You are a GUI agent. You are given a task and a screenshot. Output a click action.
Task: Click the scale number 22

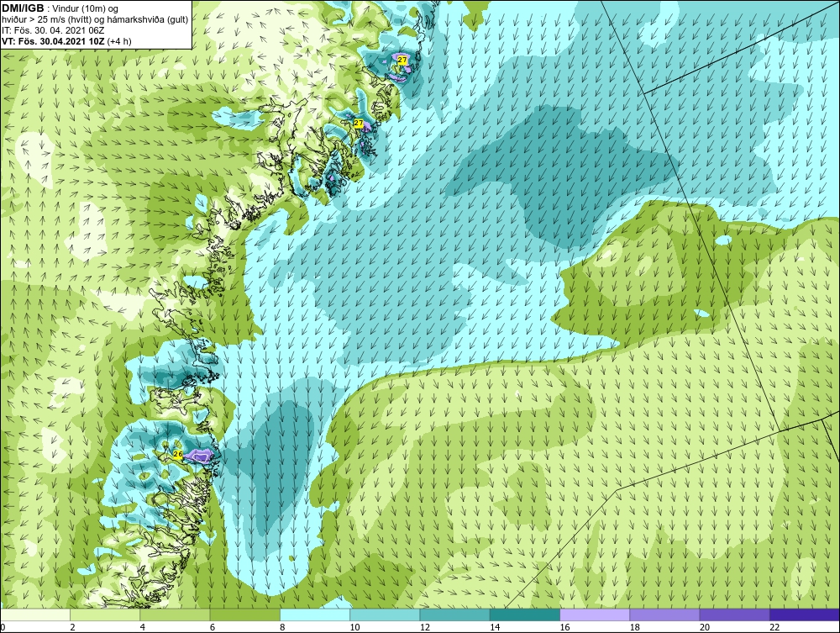(x=774, y=628)
